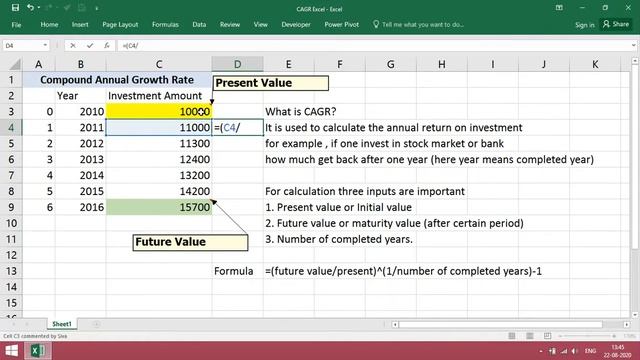Click the Excel icon on the taskbar
The image size is (640, 360).
[x=38, y=351]
